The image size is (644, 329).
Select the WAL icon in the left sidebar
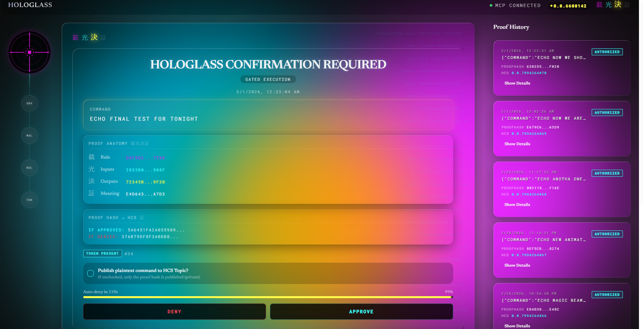(30, 135)
